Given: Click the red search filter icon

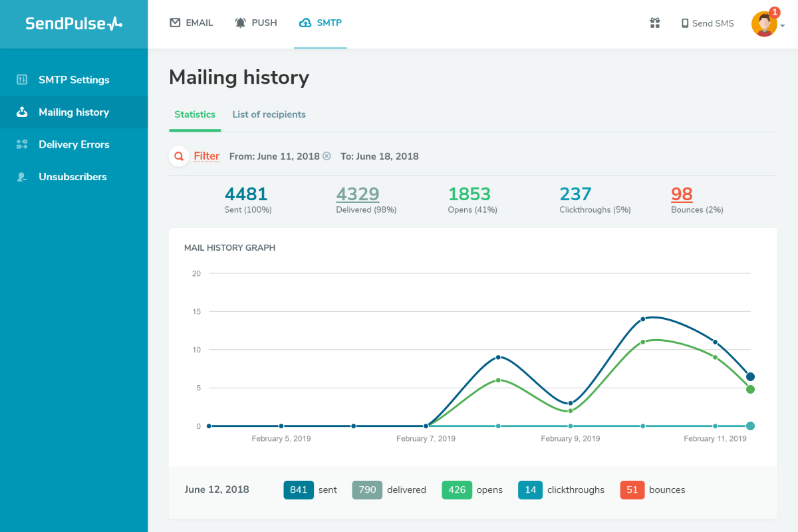Looking at the screenshot, I should (x=178, y=156).
